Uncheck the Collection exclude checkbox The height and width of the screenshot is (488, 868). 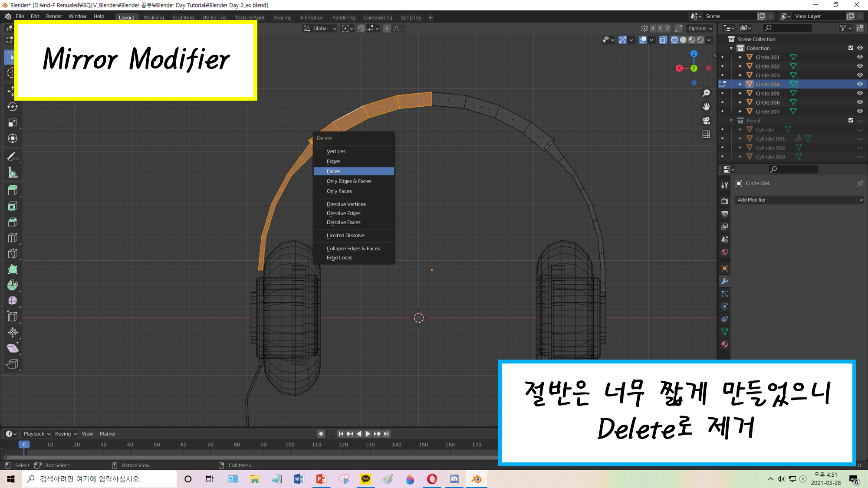pyautogui.click(x=851, y=48)
